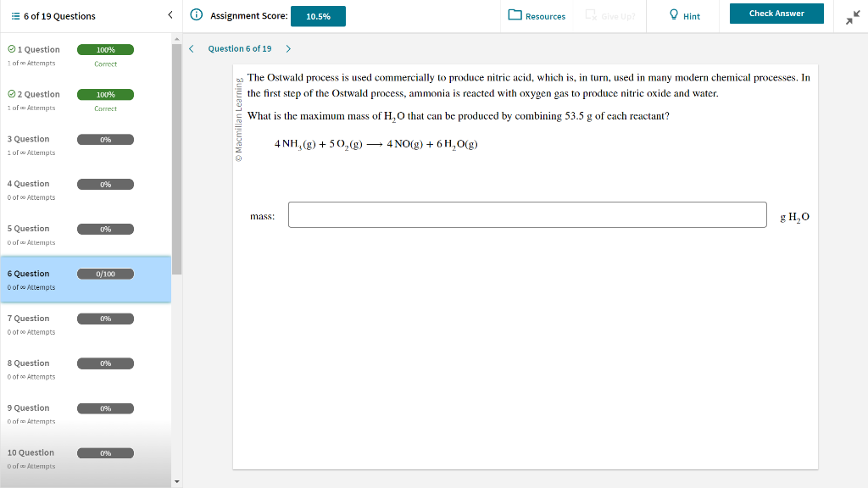Click Question 3's 0% progress bar
This screenshot has height=488, width=868.
(x=105, y=140)
